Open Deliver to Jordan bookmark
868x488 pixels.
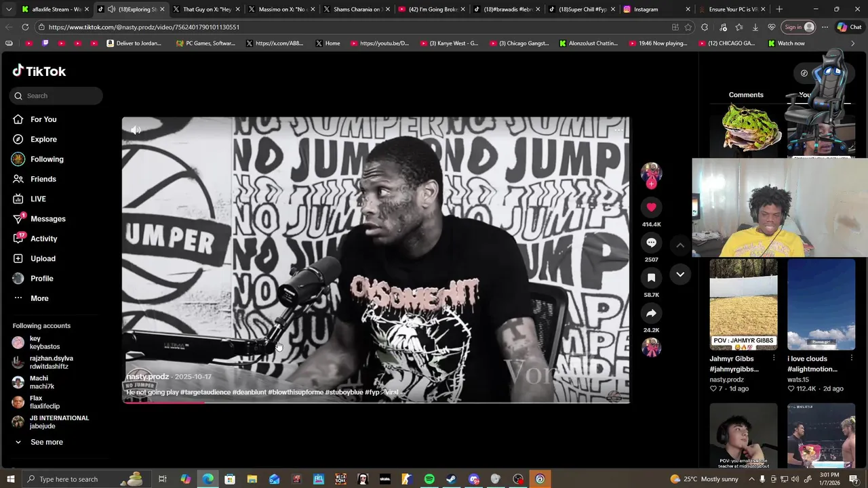click(x=134, y=43)
